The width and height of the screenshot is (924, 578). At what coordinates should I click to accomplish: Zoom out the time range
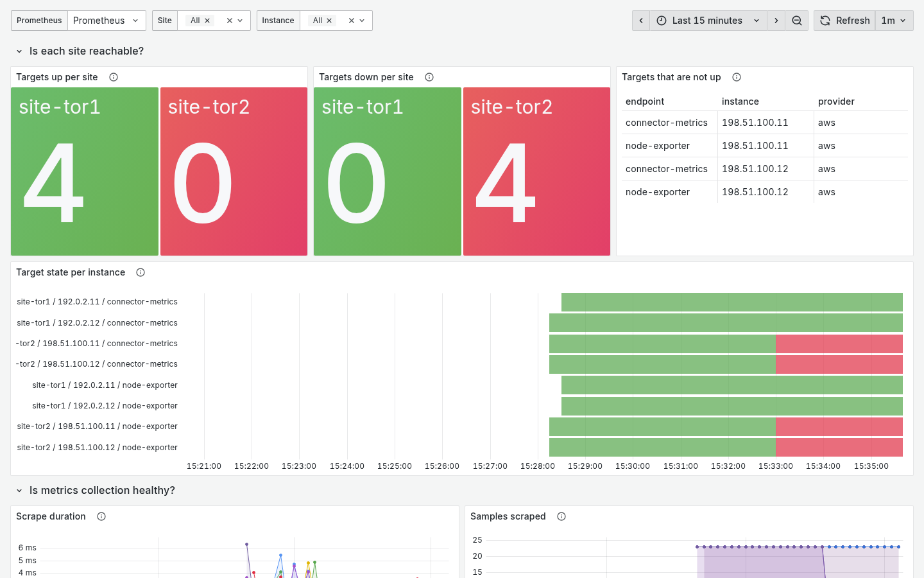[797, 21]
